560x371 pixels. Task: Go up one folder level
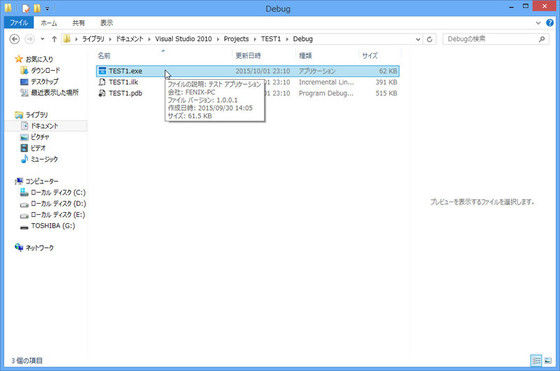coord(54,39)
